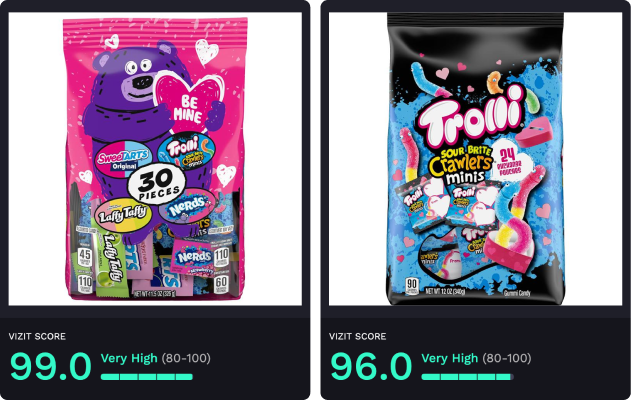Click Very High label beside 99.0
Image resolution: width=631 pixels, height=400 pixels.
pos(129,358)
